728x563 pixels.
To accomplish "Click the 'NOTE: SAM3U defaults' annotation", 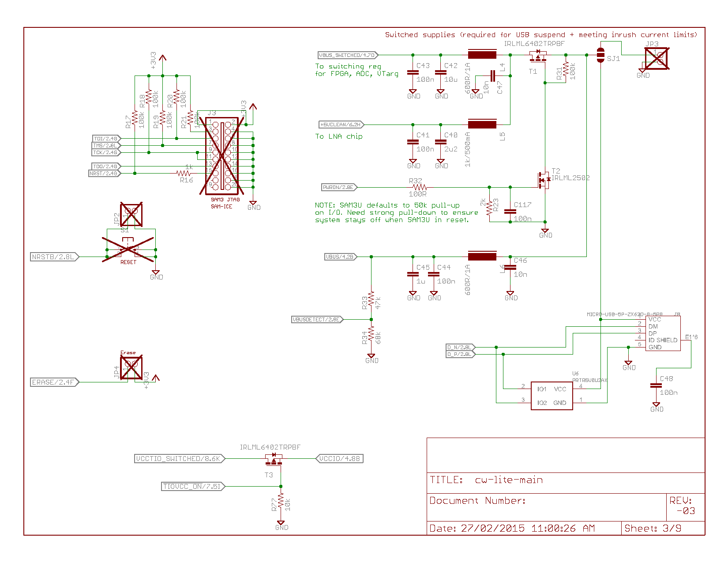I will [x=396, y=212].
